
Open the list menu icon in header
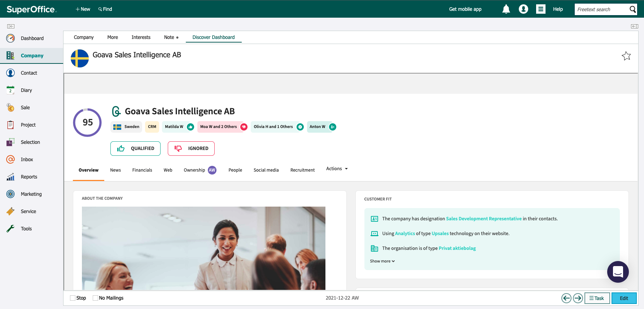540,9
